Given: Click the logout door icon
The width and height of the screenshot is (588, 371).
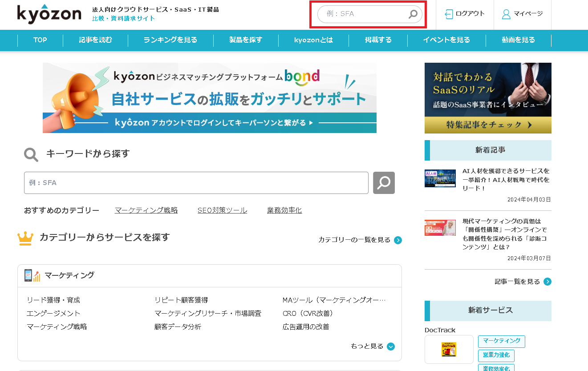Looking at the screenshot, I should pos(449,14).
